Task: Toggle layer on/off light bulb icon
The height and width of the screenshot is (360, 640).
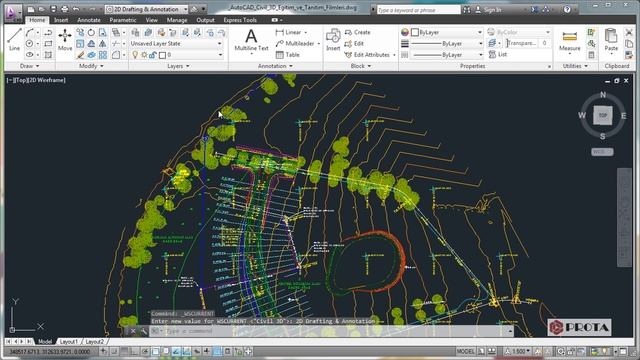Action: click(x=135, y=55)
